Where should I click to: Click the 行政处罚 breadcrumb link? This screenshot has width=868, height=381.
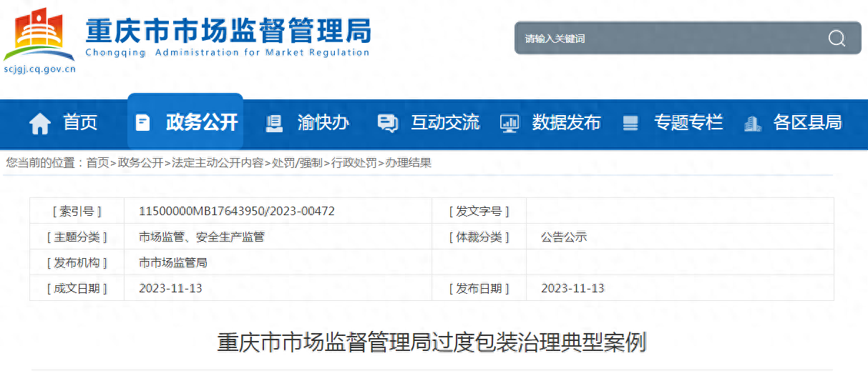[x=353, y=163]
